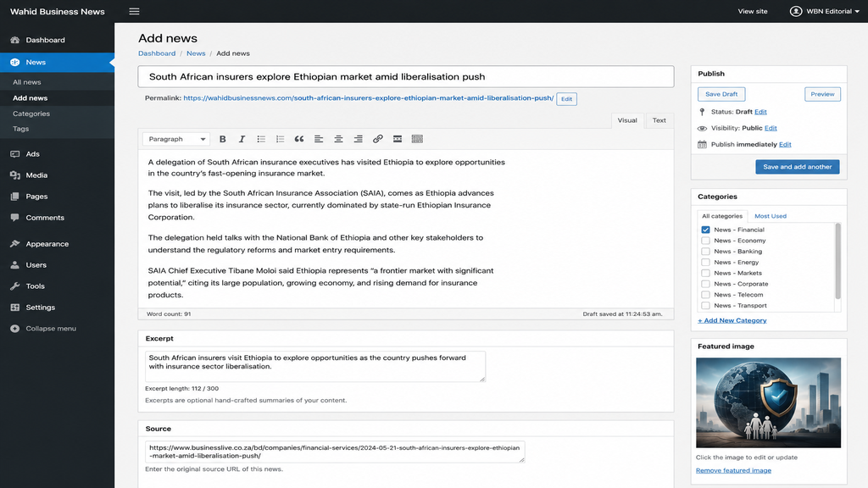868x488 pixels.
Task: Click Remove featured image link
Action: [x=733, y=470]
